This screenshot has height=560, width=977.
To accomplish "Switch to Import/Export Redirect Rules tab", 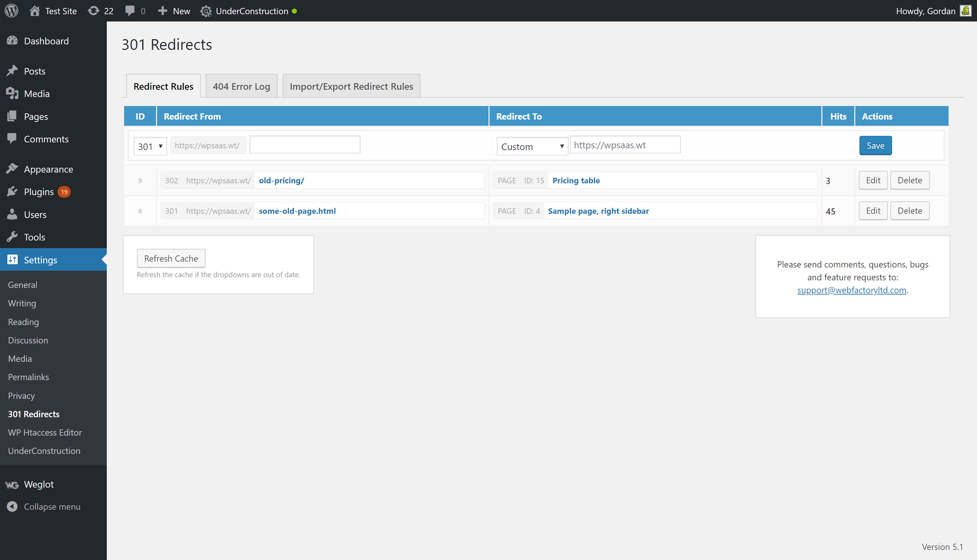I will coord(350,86).
